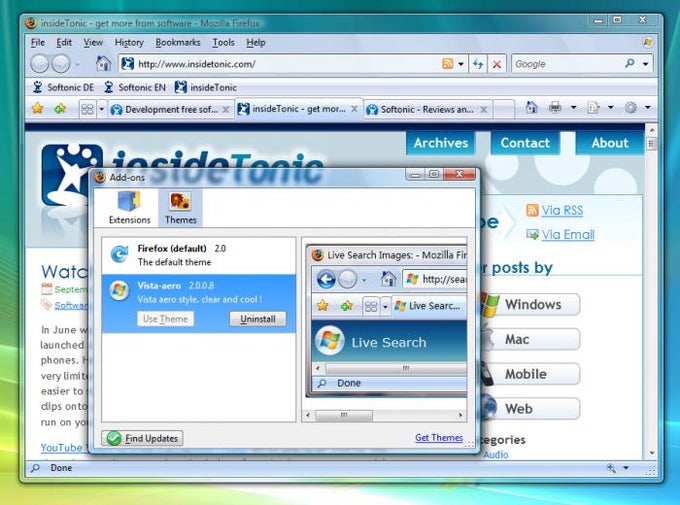The height and width of the screenshot is (505, 680).
Task: Open the Edit menu
Action: [x=64, y=43]
